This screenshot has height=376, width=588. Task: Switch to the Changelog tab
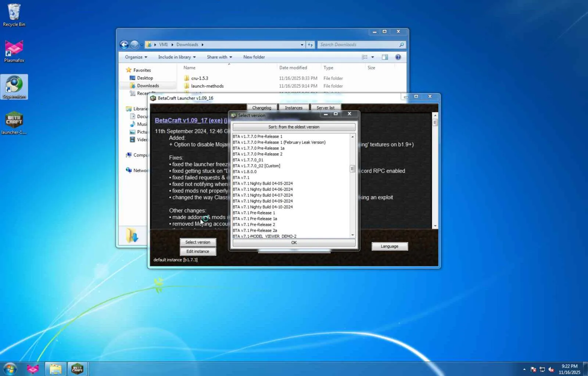[262, 108]
